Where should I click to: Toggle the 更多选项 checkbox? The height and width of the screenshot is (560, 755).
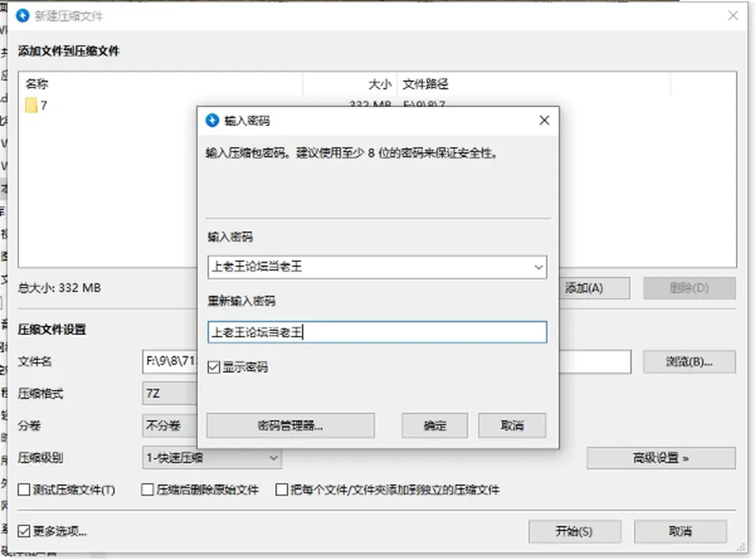pyautogui.click(x=24, y=531)
